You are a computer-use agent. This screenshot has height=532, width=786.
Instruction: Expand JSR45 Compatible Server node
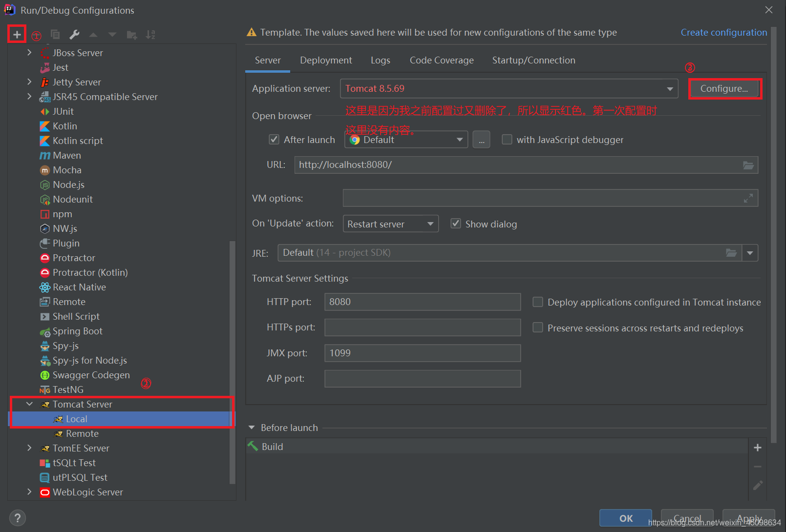29,96
